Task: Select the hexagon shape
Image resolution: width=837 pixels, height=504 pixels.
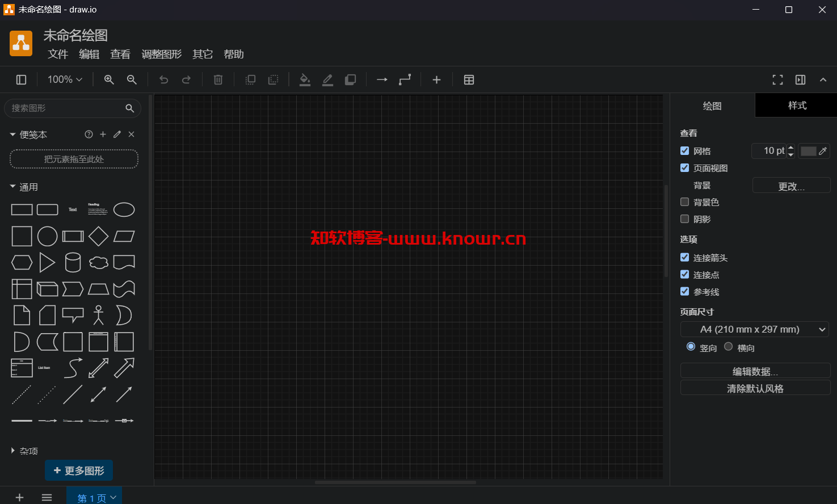Action: [22, 262]
